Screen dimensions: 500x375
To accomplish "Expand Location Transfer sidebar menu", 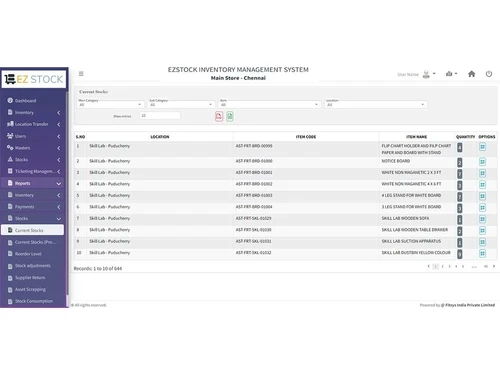I will 33,124.
